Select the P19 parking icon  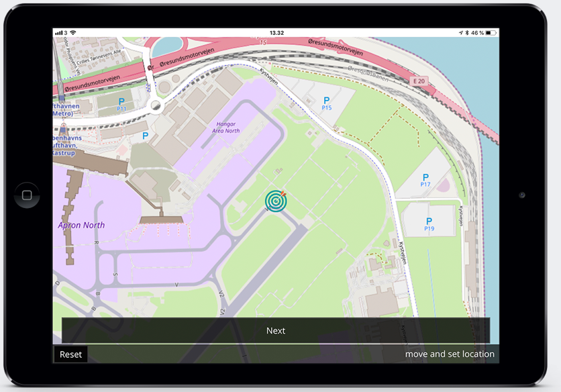(x=429, y=224)
